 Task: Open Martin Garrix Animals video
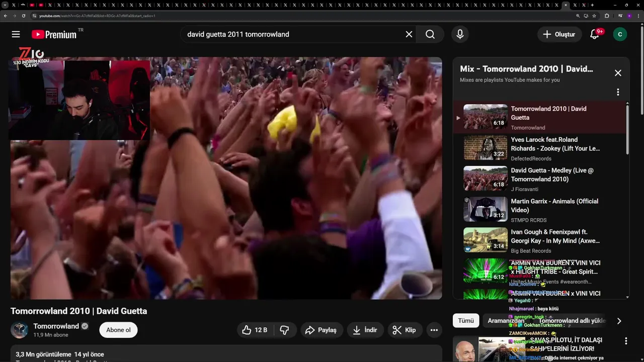pyautogui.click(x=554, y=206)
